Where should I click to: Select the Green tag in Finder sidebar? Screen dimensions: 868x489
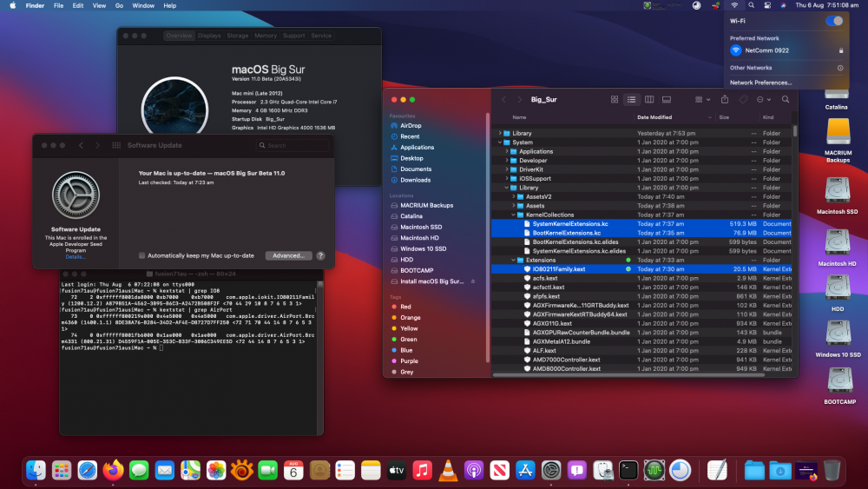tap(408, 340)
